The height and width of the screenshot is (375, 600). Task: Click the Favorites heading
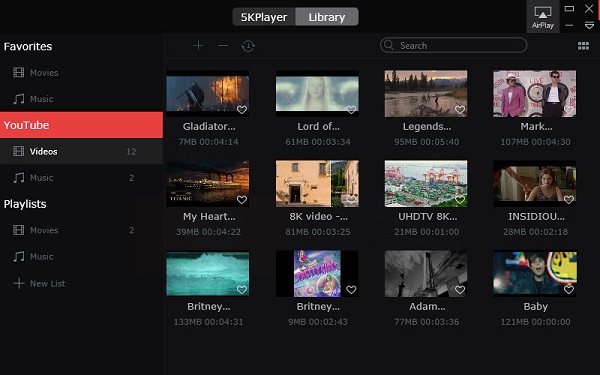[28, 47]
